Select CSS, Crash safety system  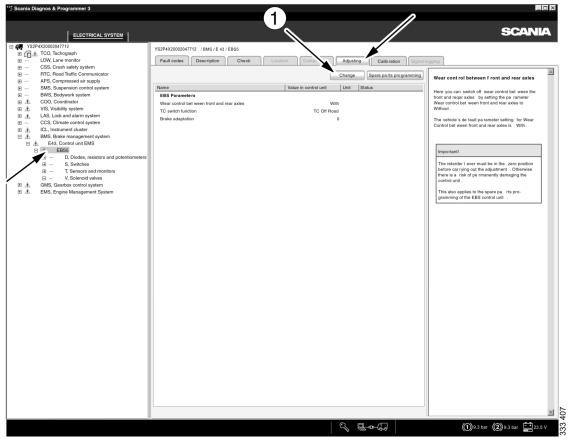(x=67, y=67)
